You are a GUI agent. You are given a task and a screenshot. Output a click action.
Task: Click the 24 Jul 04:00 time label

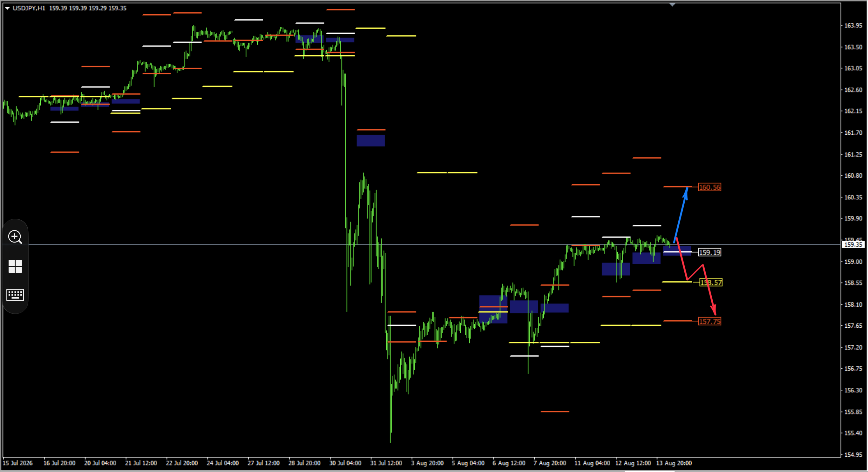pyautogui.click(x=223, y=463)
